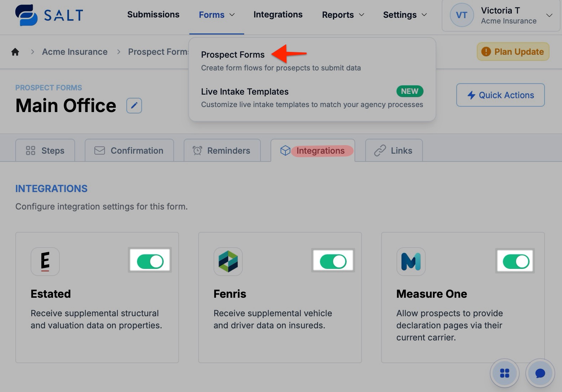
Task: Click the Measure One card title
Action: (x=432, y=294)
